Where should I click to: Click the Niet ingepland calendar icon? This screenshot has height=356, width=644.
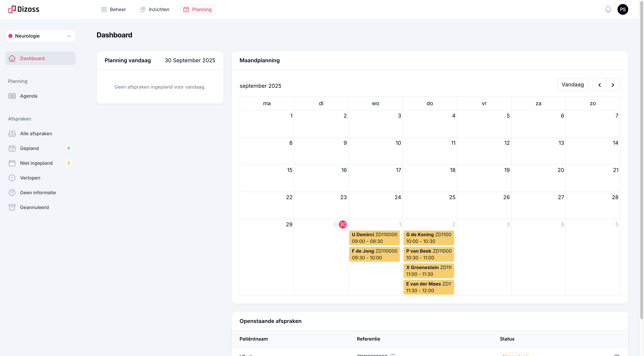[x=12, y=163]
